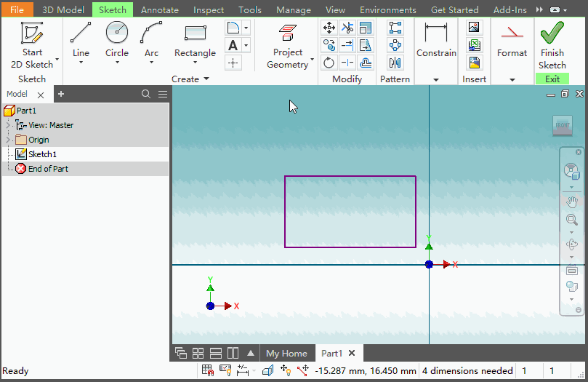588x382 pixels.
Task: Select the Copy tool in Modify
Action: click(329, 45)
